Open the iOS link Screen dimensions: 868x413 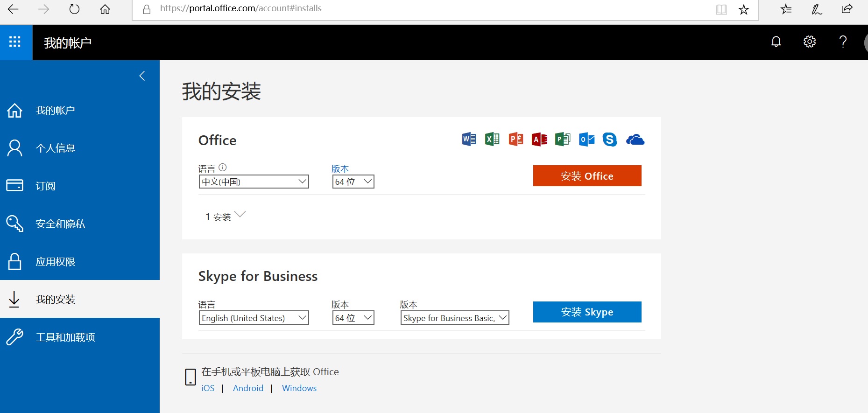208,388
